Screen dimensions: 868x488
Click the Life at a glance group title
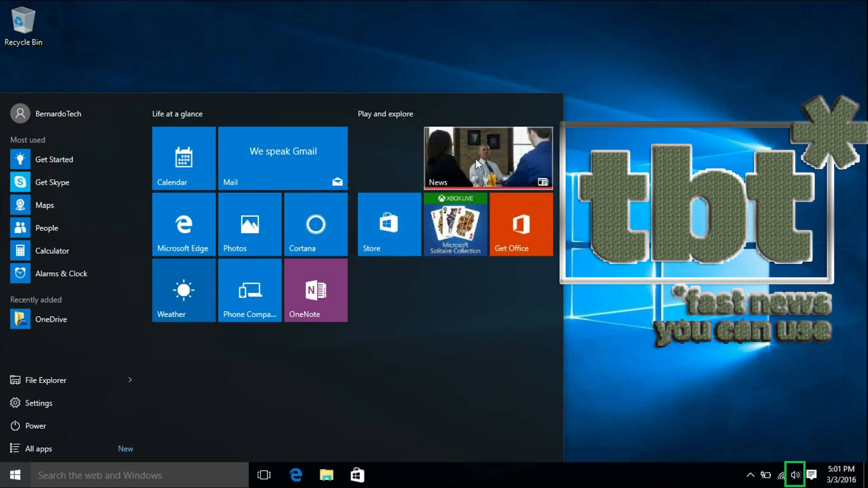tap(177, 114)
